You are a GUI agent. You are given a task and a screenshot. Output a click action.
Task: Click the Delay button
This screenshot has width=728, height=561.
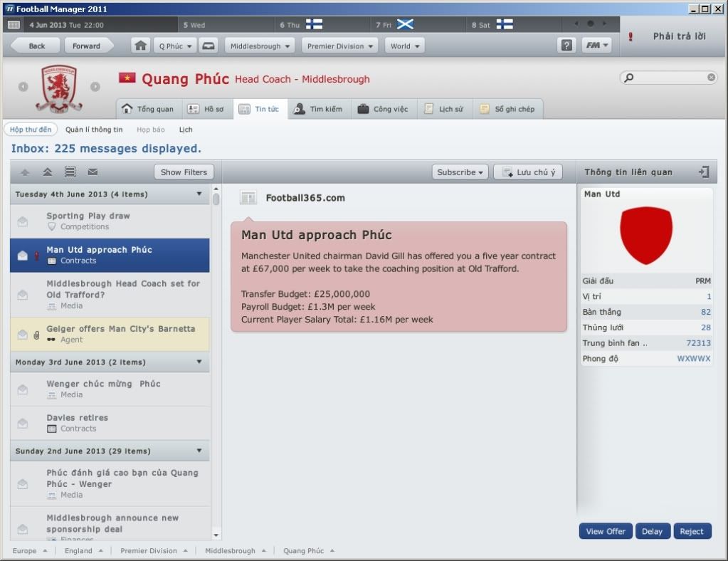(652, 531)
